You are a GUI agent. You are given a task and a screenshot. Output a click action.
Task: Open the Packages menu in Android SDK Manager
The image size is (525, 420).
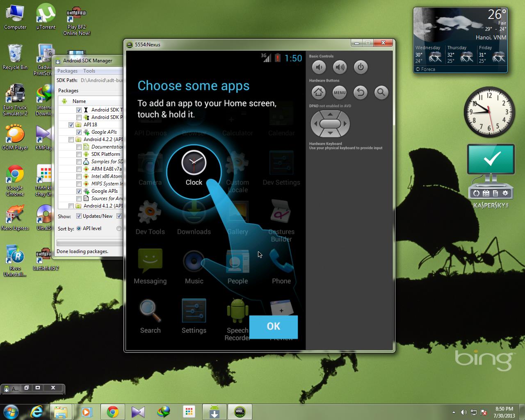67,71
